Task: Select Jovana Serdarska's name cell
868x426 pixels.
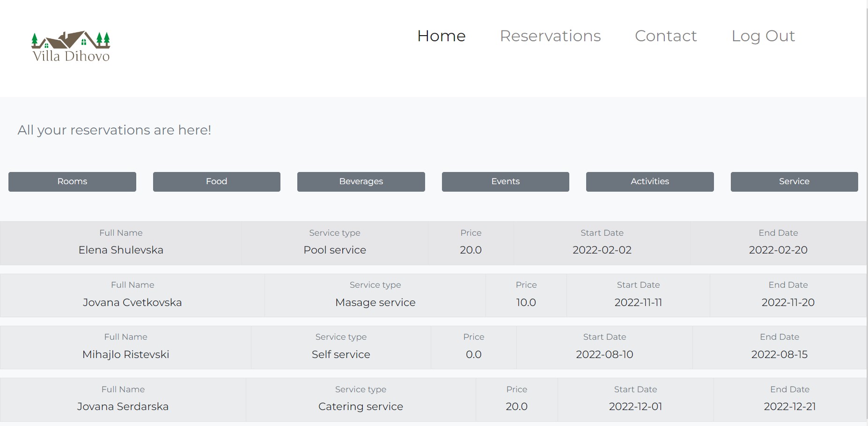Action: point(123,406)
